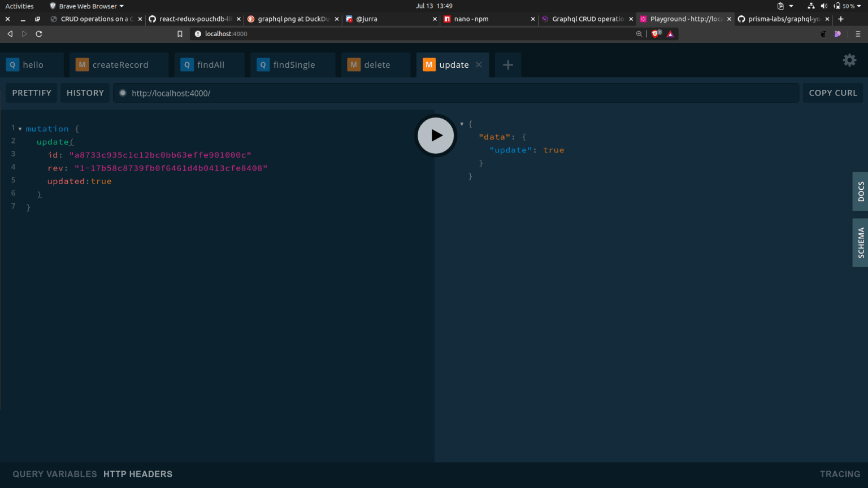Screen dimensions: 868x488
Task: Open the purple extension icon in toolbar
Action: [x=837, y=34]
